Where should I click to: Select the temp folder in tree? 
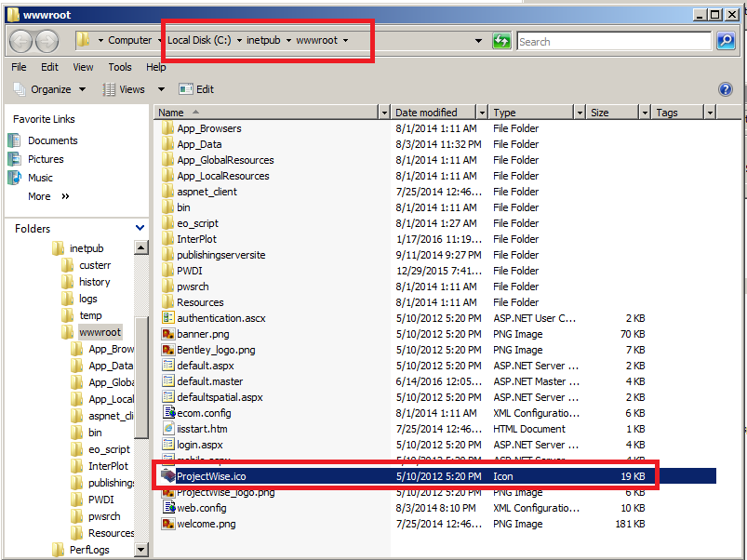coord(90,315)
